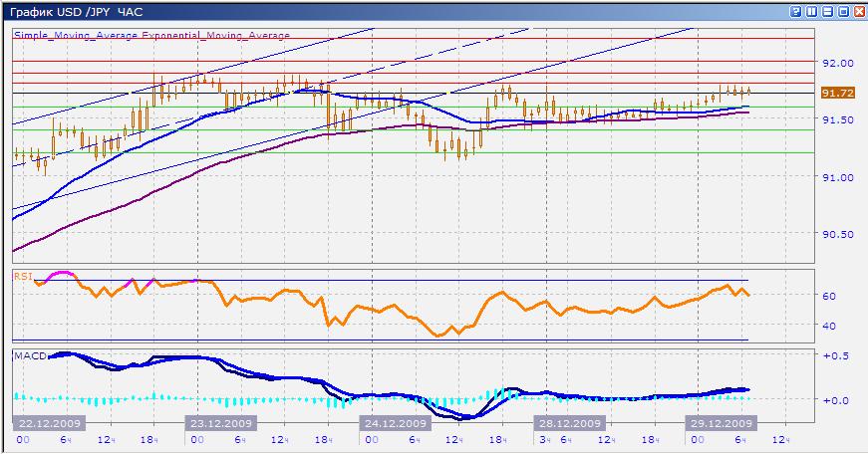This screenshot has width=868, height=454.
Task: Click the 29.12.2009 date marker
Action: click(x=723, y=422)
